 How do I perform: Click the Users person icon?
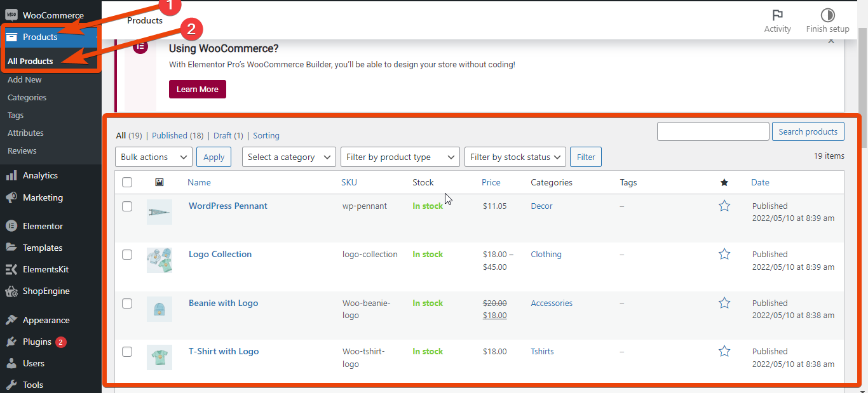pos(11,363)
